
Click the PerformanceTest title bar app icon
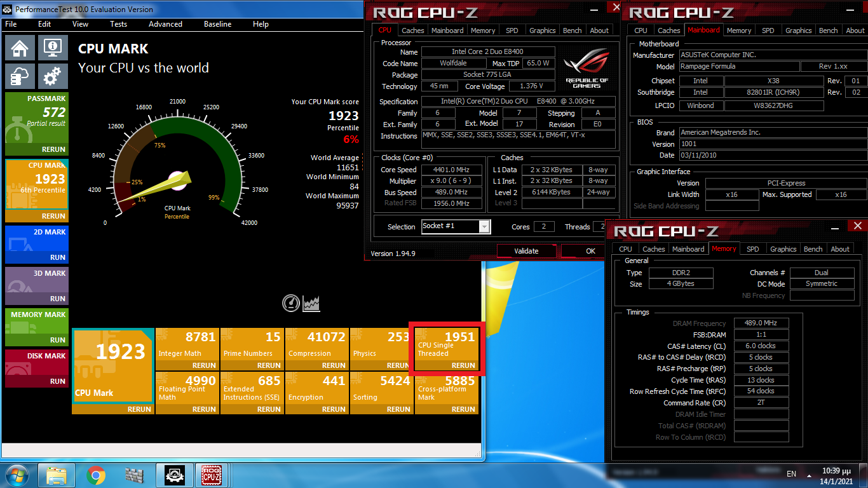pyautogui.click(x=8, y=9)
